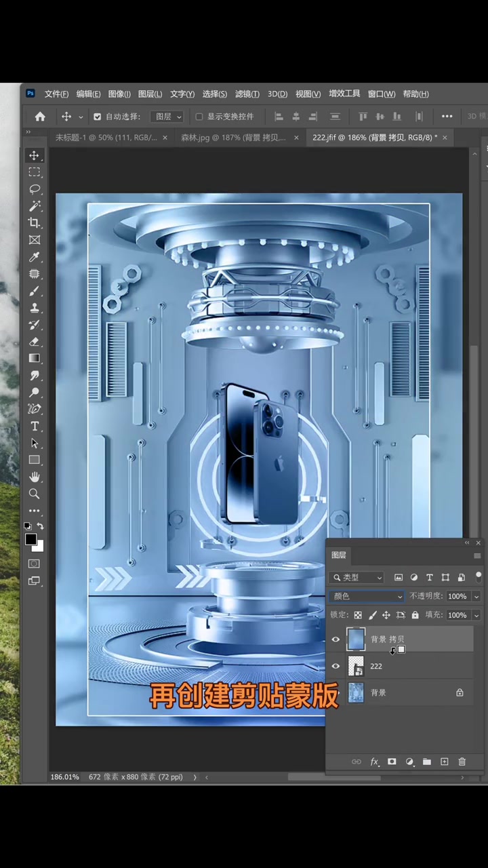Switch to the 森林.jpg document tab
Viewport: 488px width, 868px height.
(x=233, y=138)
